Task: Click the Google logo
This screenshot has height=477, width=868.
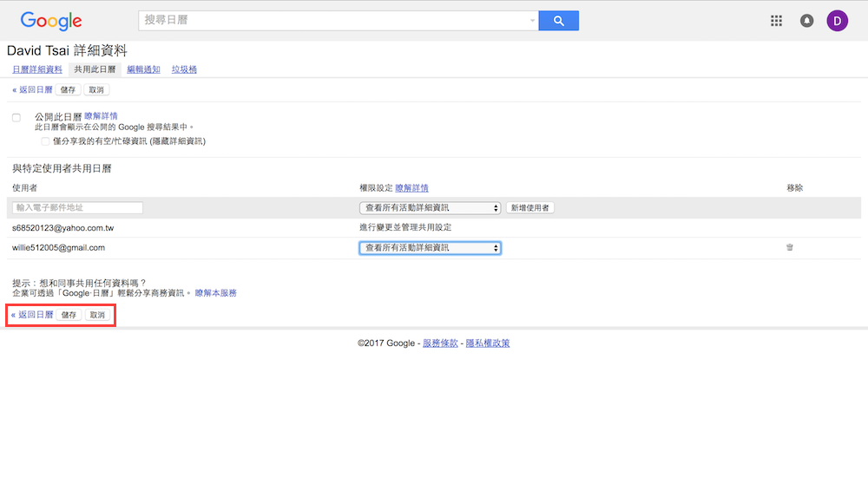Action: coord(51,21)
